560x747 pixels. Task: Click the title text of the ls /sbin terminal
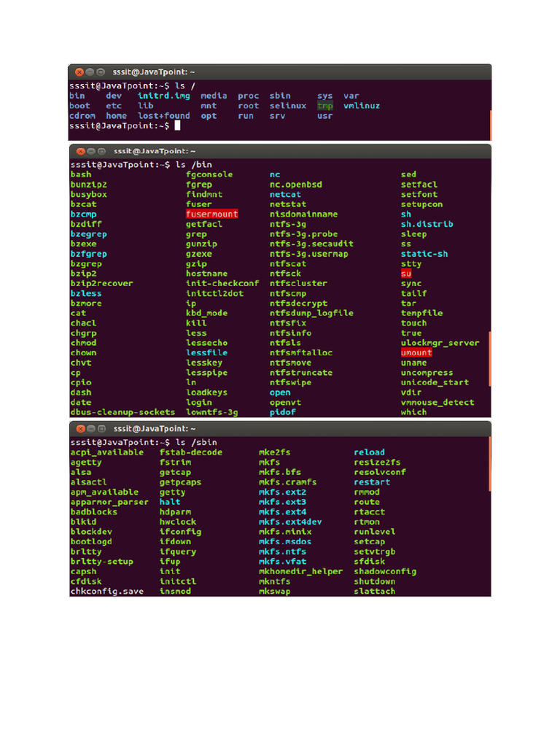(155, 429)
